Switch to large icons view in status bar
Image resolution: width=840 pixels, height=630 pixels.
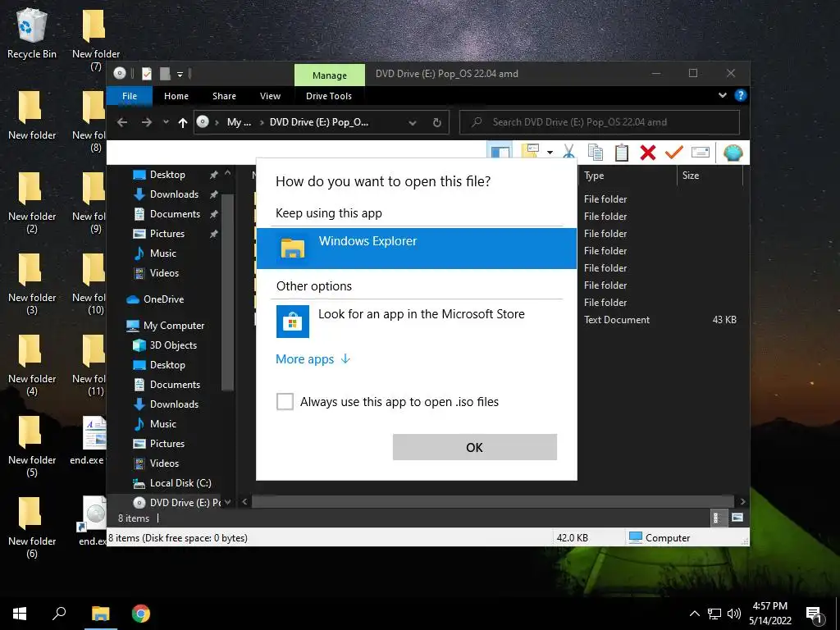coord(737,518)
